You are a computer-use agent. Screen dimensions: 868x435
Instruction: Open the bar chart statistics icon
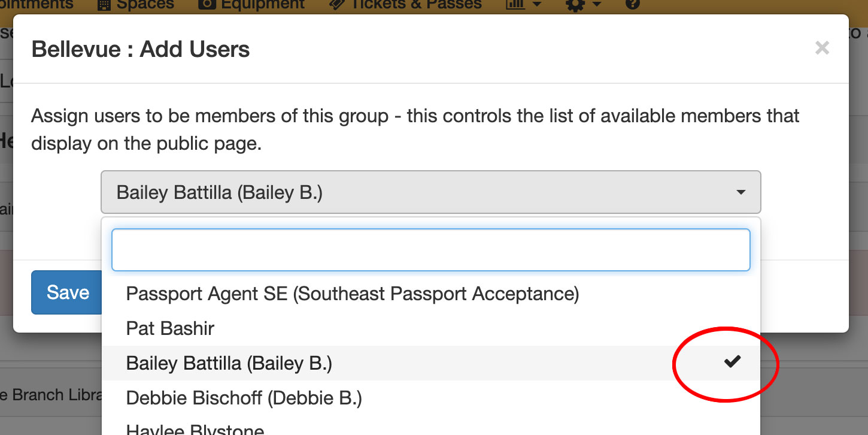coord(515,4)
